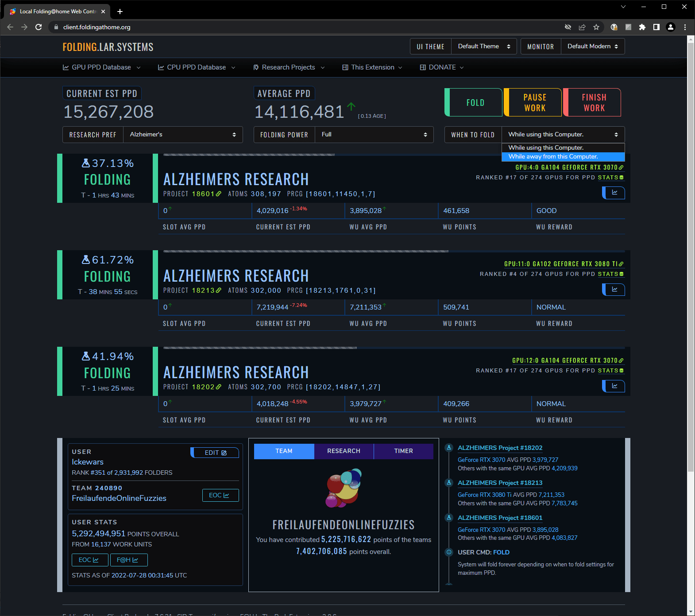
Task: Open chart icon for GPU:12:0 RTX 3070 slot
Action: (614, 386)
